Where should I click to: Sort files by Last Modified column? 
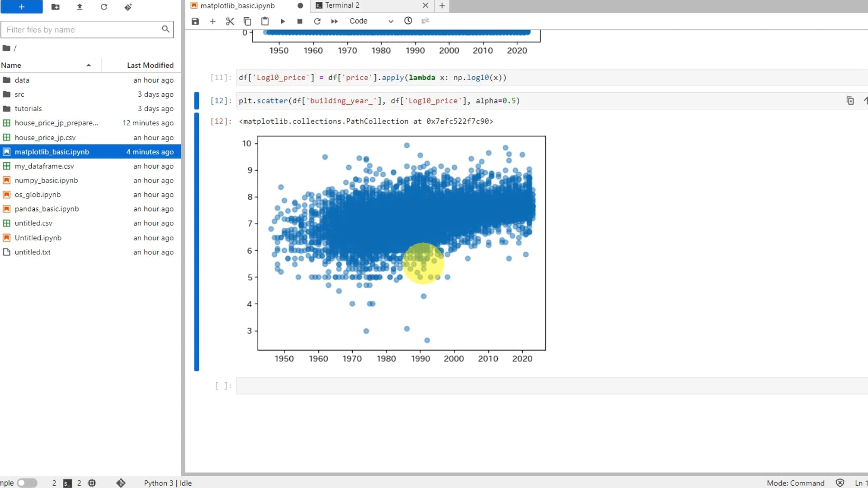click(141, 65)
